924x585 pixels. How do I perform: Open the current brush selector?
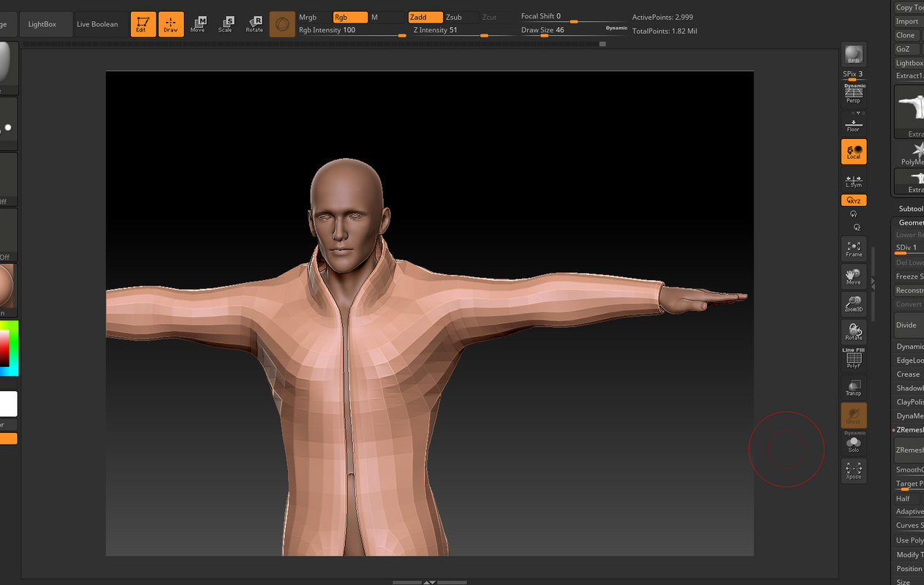(282, 23)
